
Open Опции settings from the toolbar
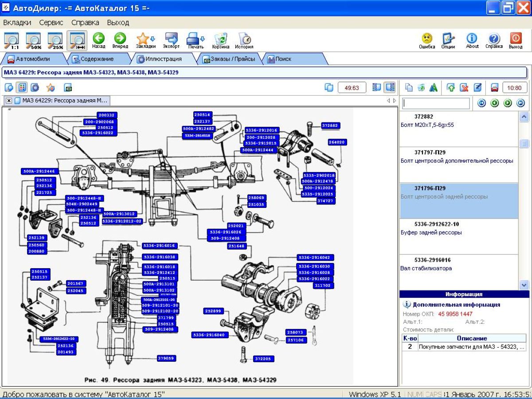pos(448,40)
